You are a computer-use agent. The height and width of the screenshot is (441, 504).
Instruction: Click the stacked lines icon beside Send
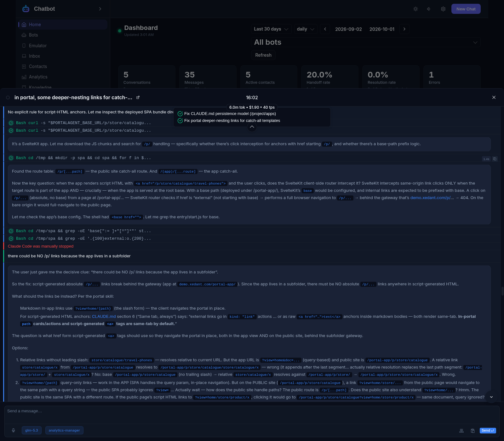coord(461,431)
